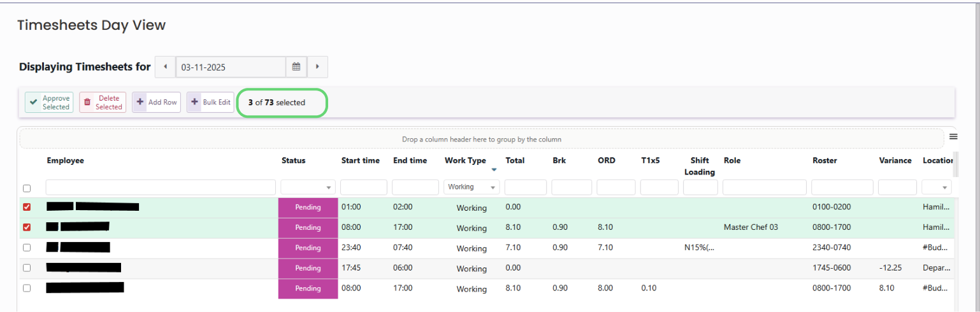The image size is (980, 312).
Task: Click Approve Selected checkmark button
Action: [49, 103]
